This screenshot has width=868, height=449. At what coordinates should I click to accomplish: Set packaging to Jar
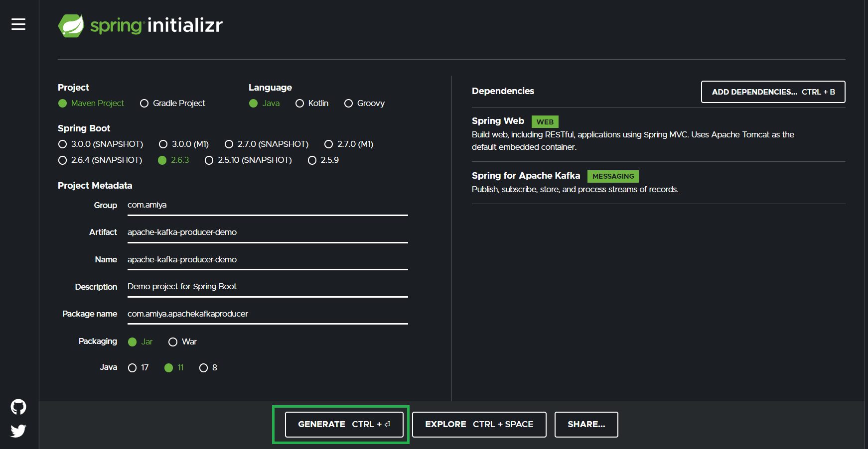[141, 341]
